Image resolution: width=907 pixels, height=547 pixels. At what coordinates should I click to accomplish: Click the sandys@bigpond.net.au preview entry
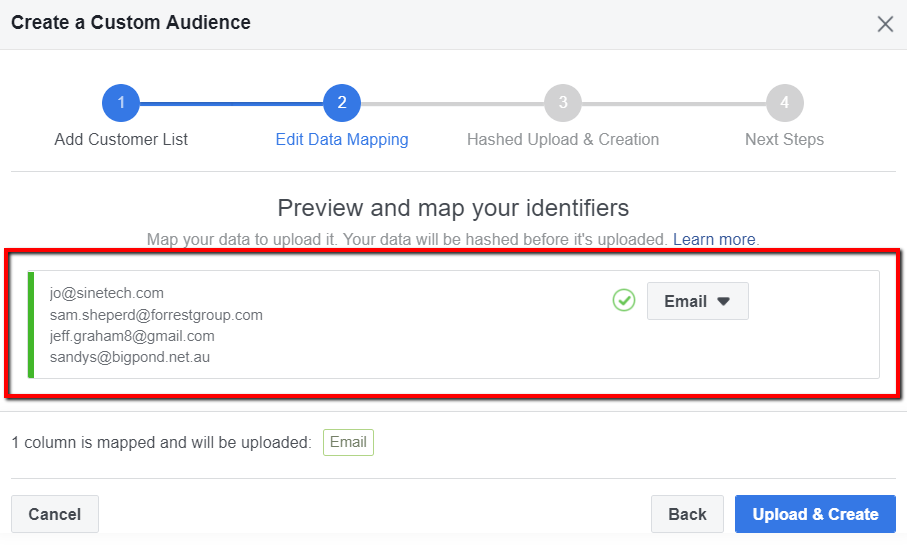point(130,357)
